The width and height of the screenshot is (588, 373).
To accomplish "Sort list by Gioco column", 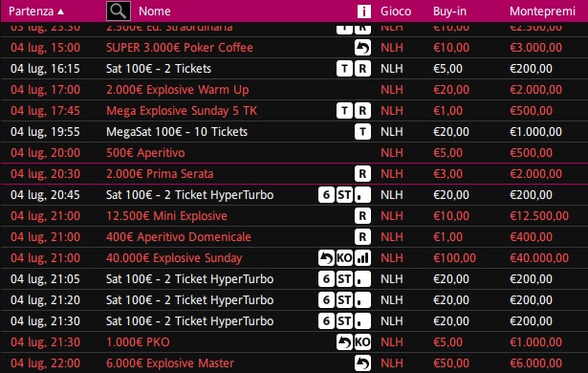I will click(x=396, y=11).
